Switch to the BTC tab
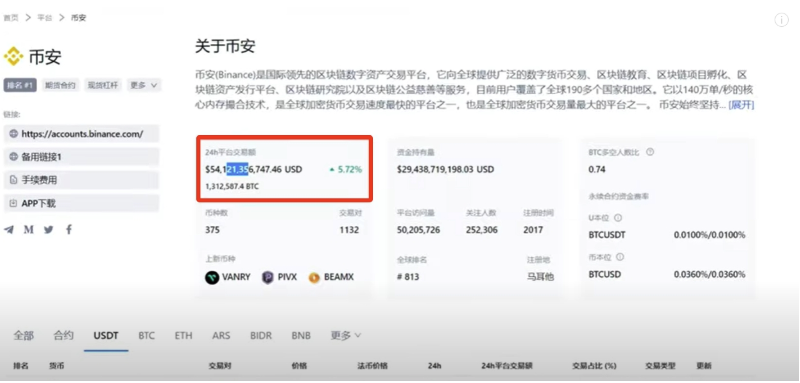Viewport: 800px width, 383px height. click(x=146, y=336)
